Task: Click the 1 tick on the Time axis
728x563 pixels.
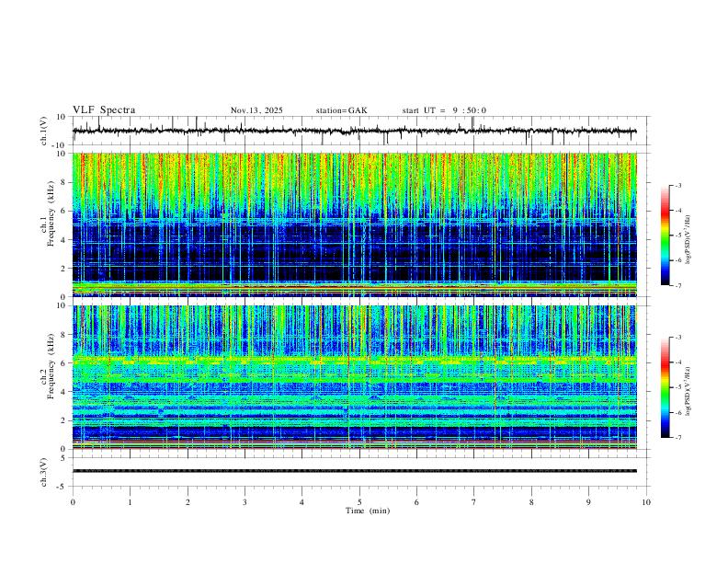Action: pyautogui.click(x=130, y=502)
